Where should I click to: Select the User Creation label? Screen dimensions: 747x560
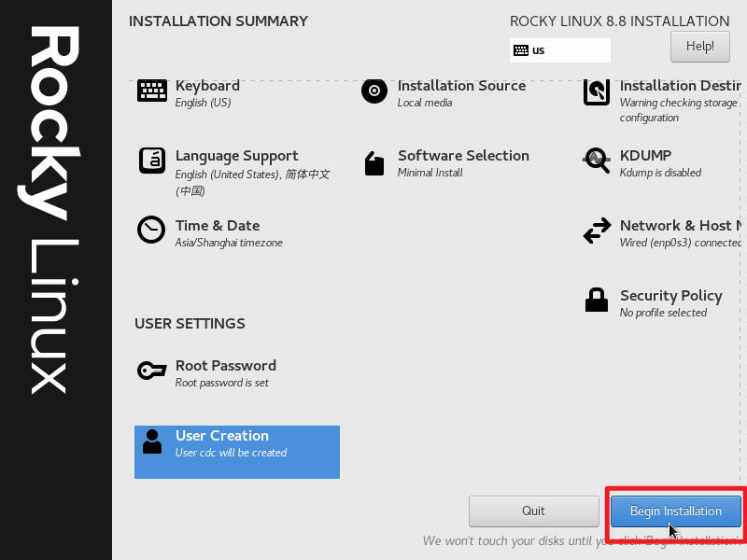point(222,436)
